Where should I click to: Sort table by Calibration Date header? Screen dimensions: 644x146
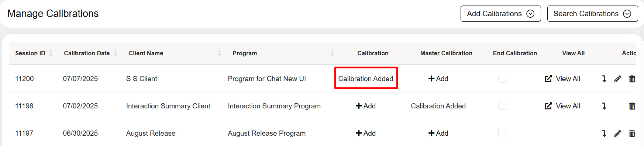pos(90,53)
